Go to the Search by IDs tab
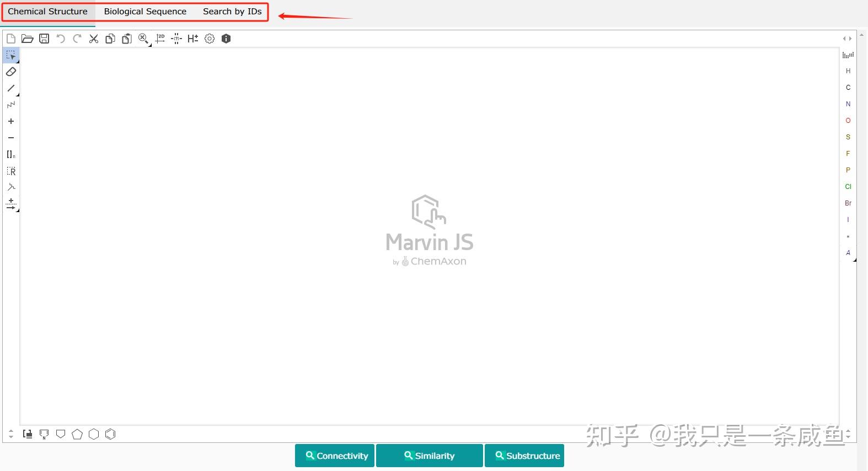868x471 pixels. pos(232,12)
